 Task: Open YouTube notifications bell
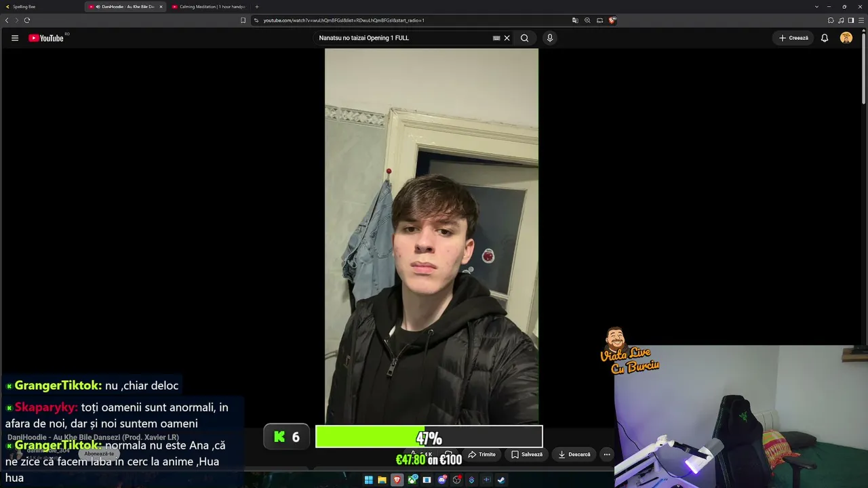(825, 38)
